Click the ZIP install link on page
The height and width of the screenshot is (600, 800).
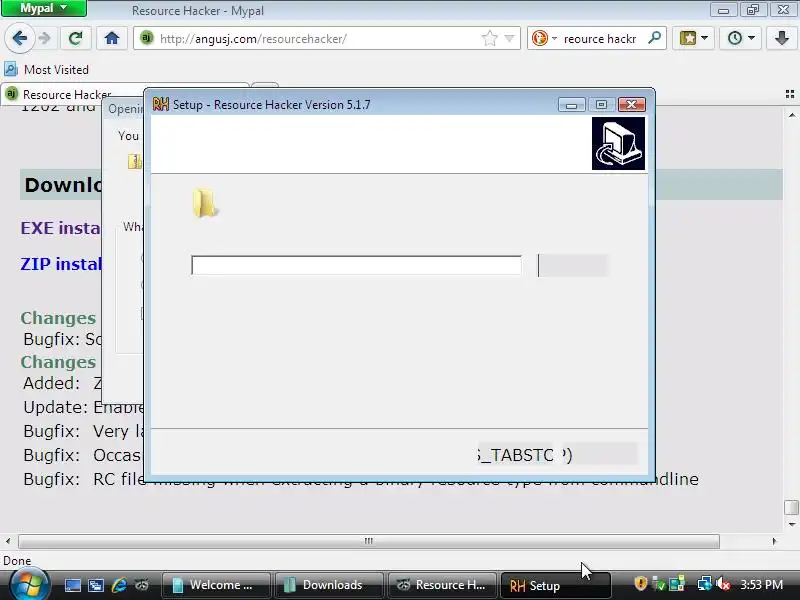click(x=61, y=264)
